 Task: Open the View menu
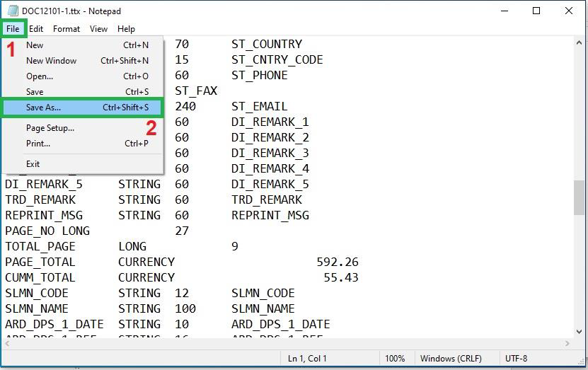(99, 29)
